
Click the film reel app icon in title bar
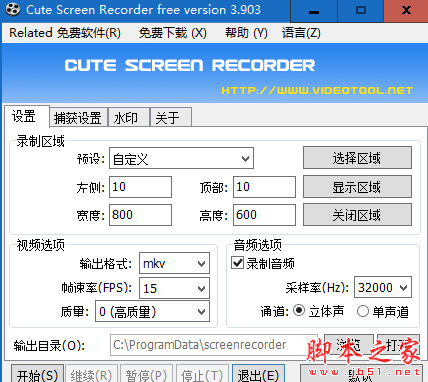13,9
